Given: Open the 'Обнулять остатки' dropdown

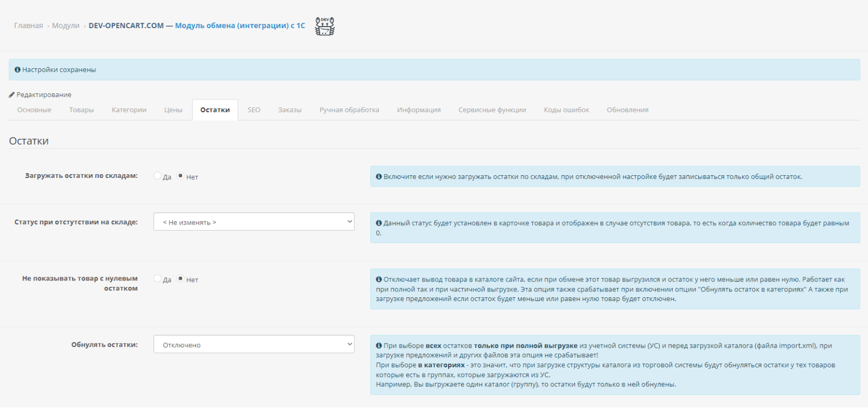Looking at the screenshot, I should (x=254, y=345).
